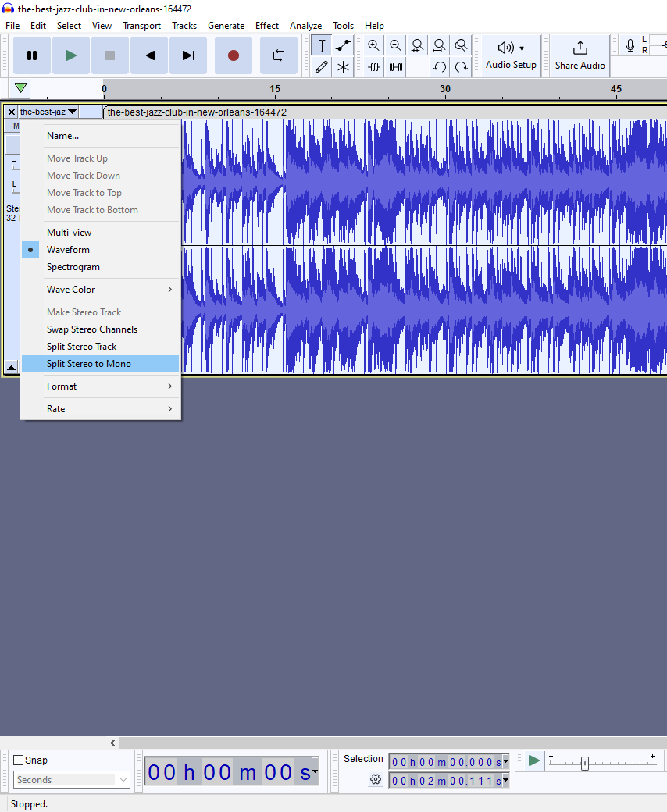Choose Name... in track menu
The height and width of the screenshot is (812, 667).
click(101, 136)
